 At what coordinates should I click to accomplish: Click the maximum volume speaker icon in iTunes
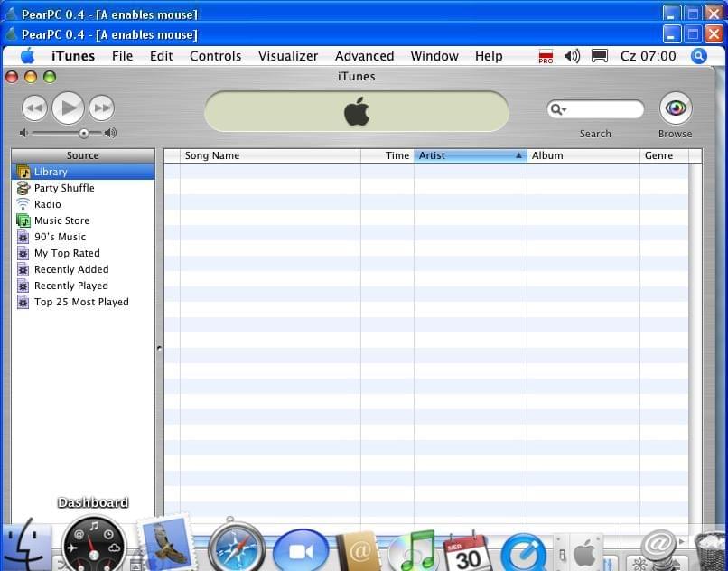[x=110, y=134]
